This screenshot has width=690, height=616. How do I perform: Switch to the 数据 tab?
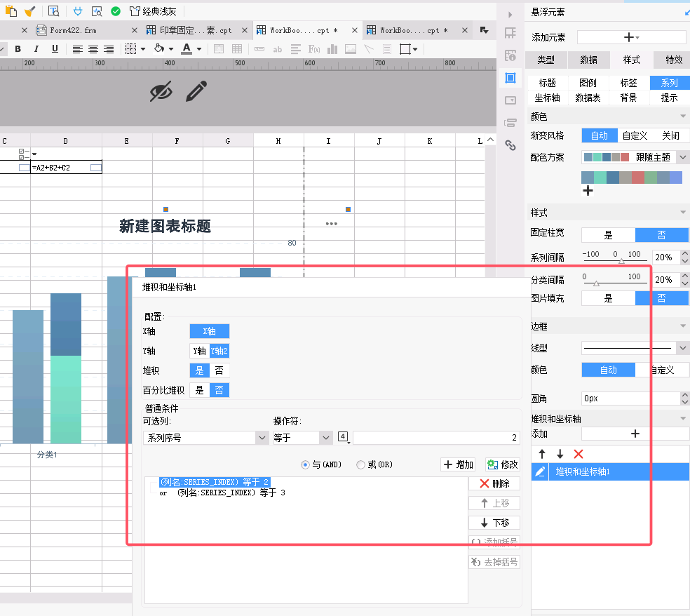[588, 60]
